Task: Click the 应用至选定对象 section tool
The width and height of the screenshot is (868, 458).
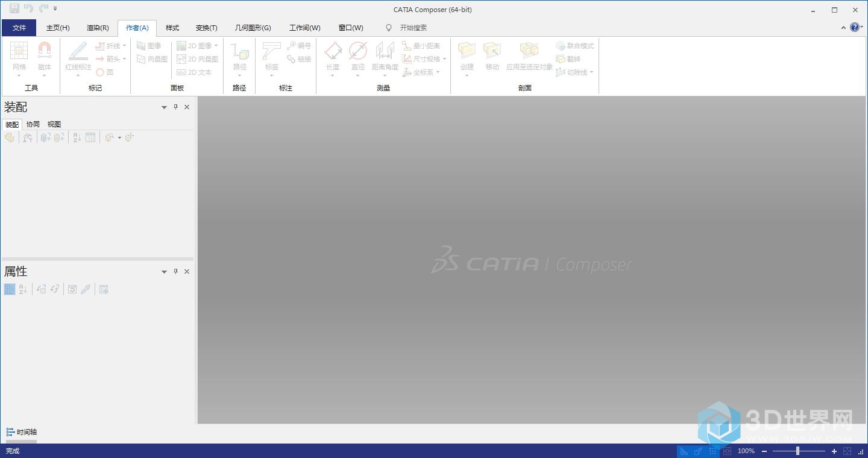Action: 529,56
